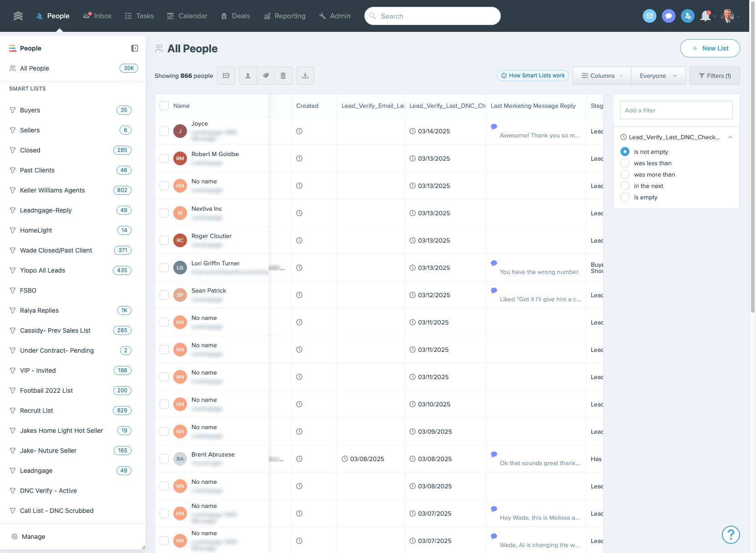Click the message reply icon in Joyce's row
This screenshot has width=756, height=553.
[x=494, y=127]
